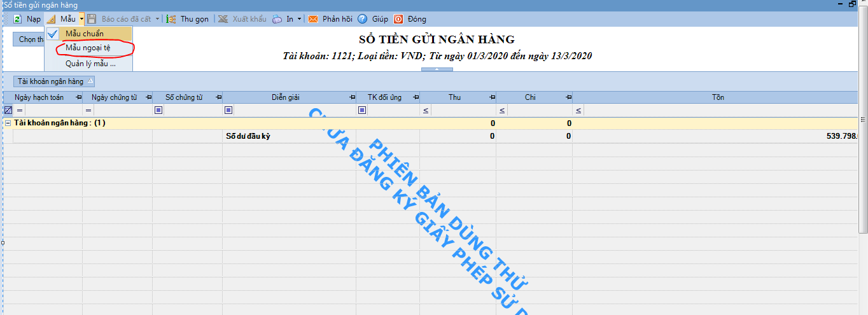Viewport: 868px width, 315px height.
Task: Change Tồn filter comparison operator
Action: point(578,110)
